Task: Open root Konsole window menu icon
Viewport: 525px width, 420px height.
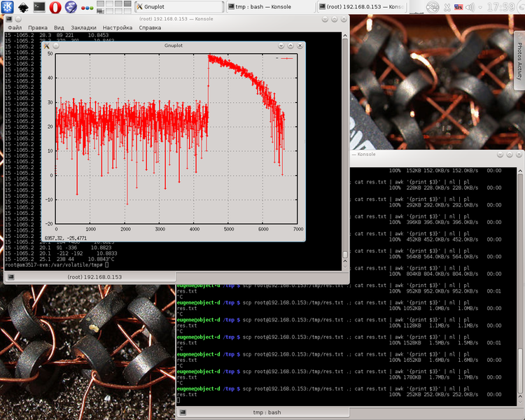Action: click(9, 19)
